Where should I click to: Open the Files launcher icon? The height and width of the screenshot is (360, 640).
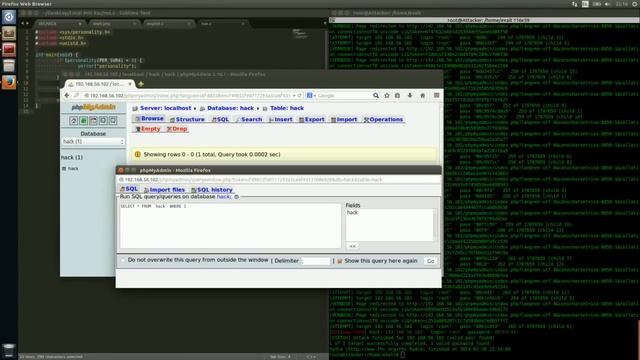(x=9, y=33)
